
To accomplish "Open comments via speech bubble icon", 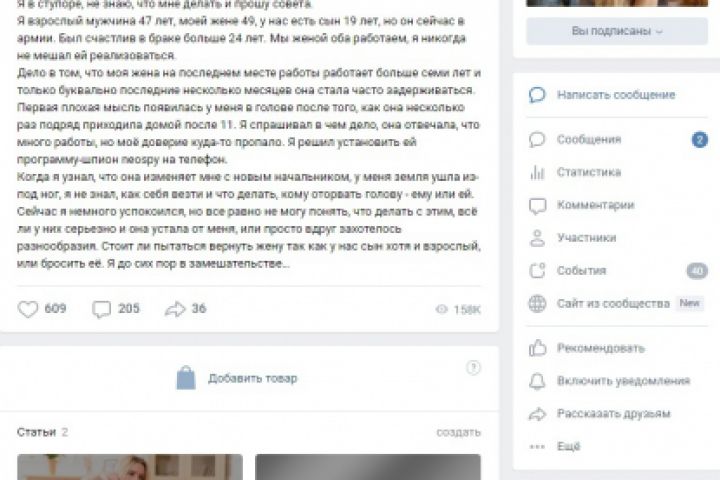I will 101,309.
